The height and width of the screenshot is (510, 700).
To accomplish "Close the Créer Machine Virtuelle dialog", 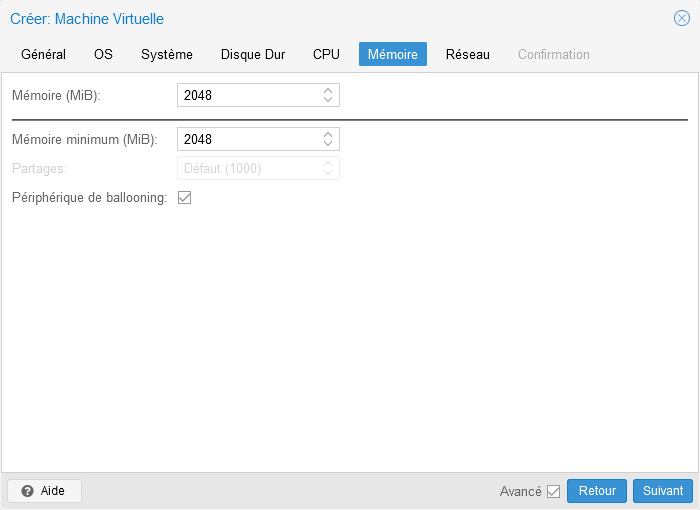I will point(682,18).
